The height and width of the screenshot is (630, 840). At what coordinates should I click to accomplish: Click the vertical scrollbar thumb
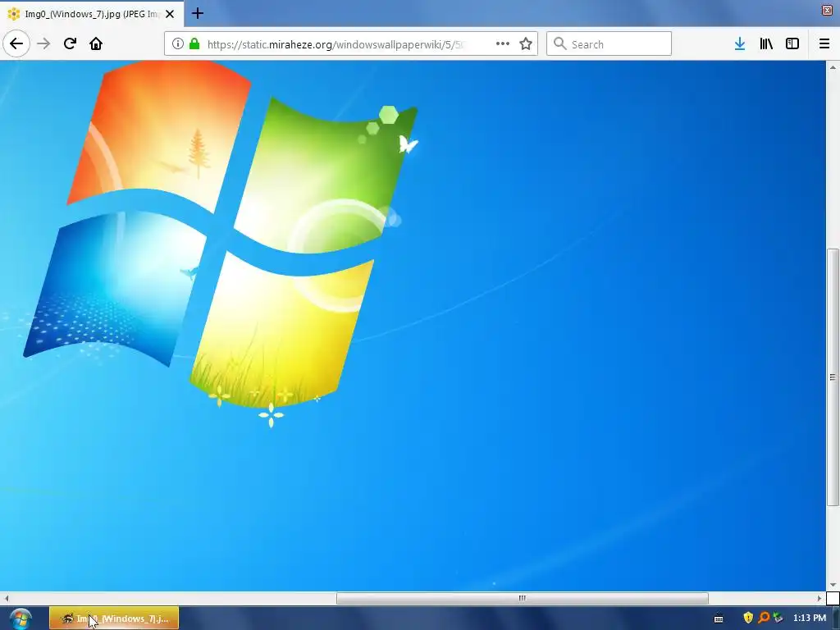click(x=833, y=377)
